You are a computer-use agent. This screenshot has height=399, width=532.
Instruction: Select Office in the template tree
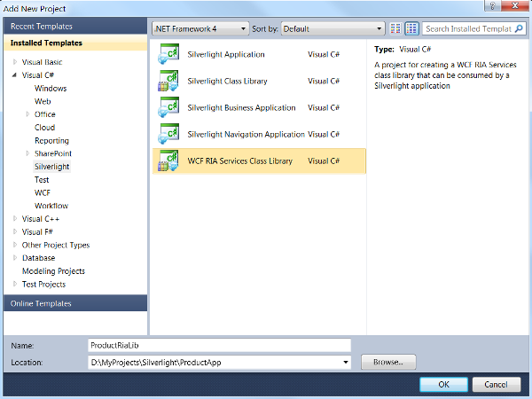tap(45, 114)
